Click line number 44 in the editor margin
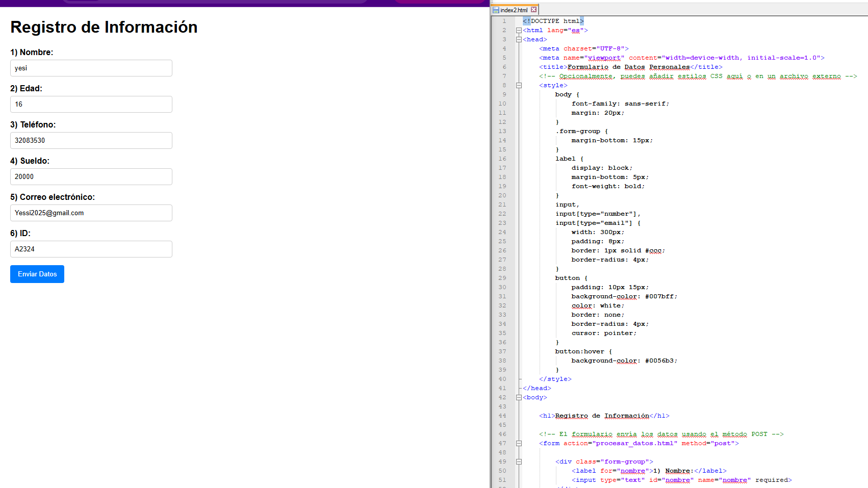Viewport: 868px width, 488px height. pyautogui.click(x=502, y=416)
